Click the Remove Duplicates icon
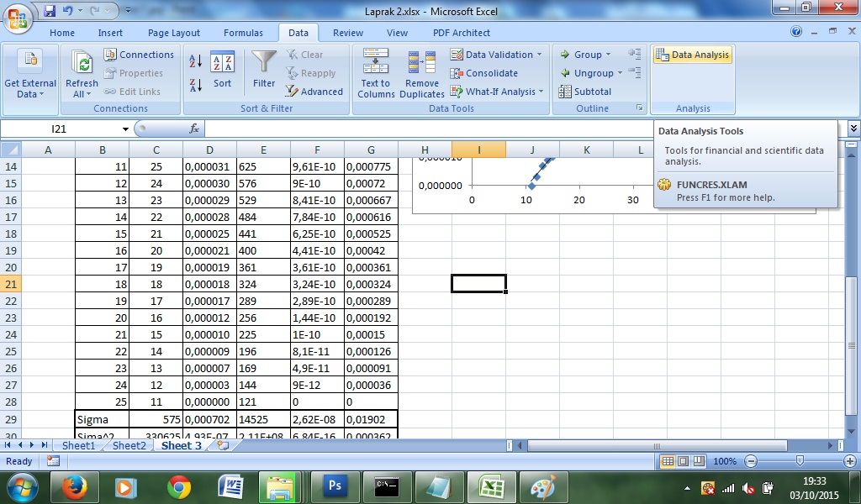861x504 pixels. coord(421,72)
